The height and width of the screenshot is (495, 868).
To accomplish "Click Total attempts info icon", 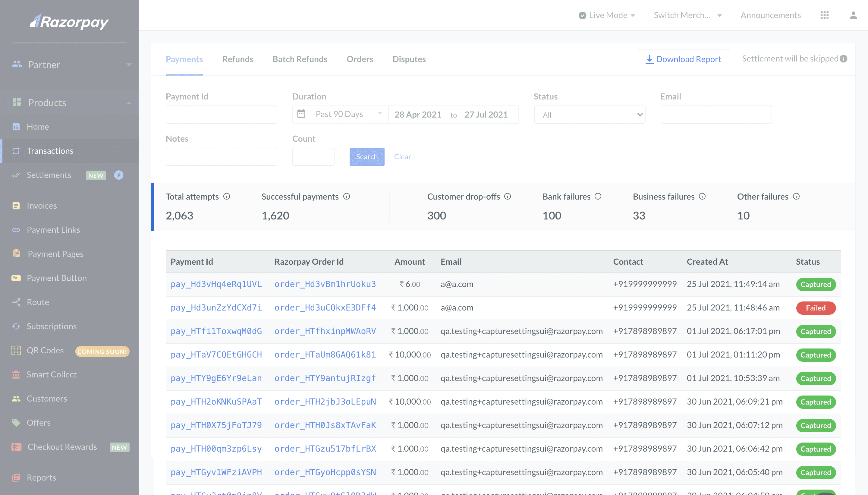I will pyautogui.click(x=227, y=197).
